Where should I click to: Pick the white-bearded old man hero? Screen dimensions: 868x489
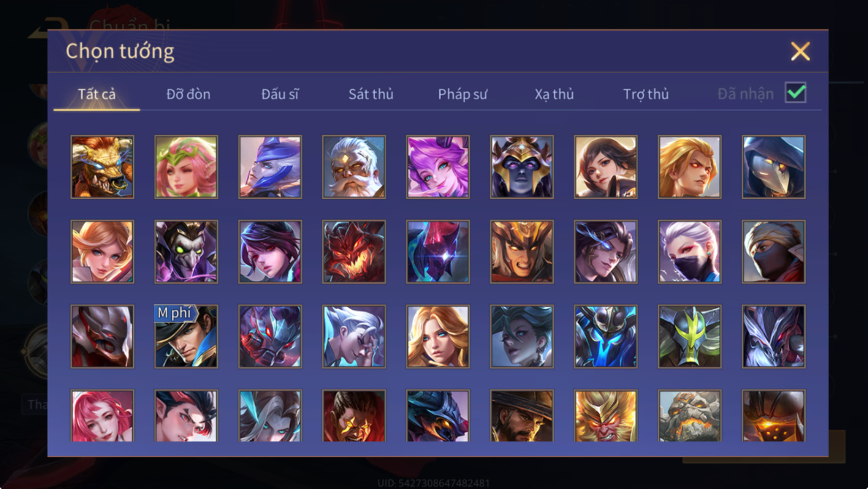coord(354,167)
